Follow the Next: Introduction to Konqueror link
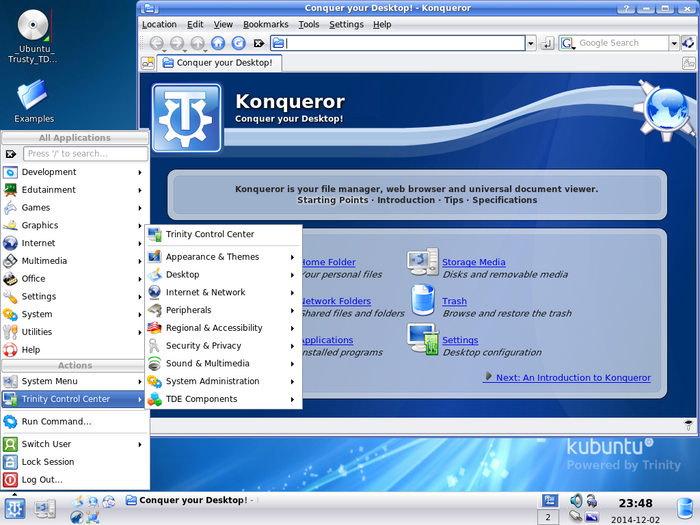The image size is (700, 525). click(x=566, y=378)
